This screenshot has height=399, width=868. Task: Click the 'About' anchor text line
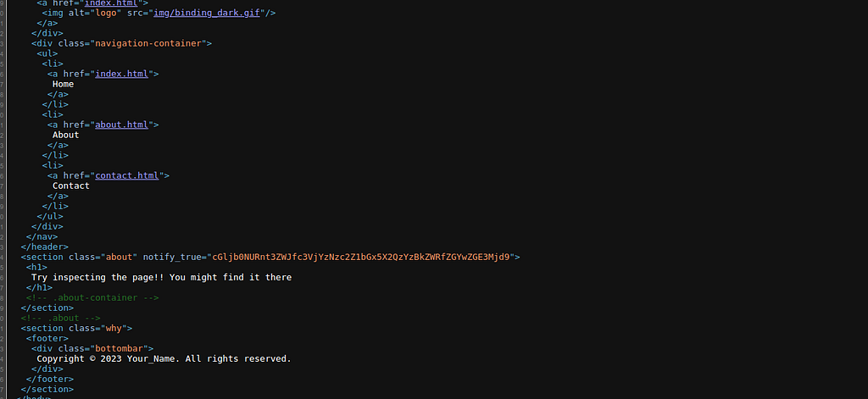coord(66,135)
